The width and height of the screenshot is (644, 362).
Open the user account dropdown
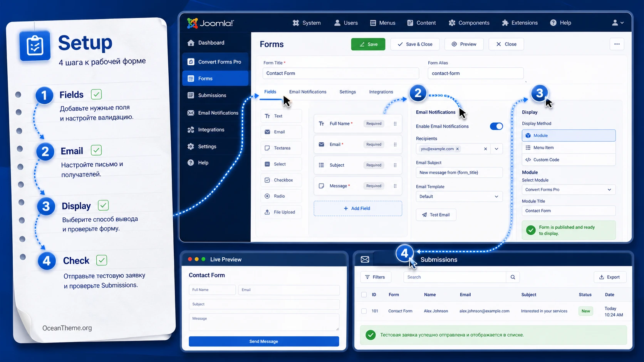(x=618, y=23)
